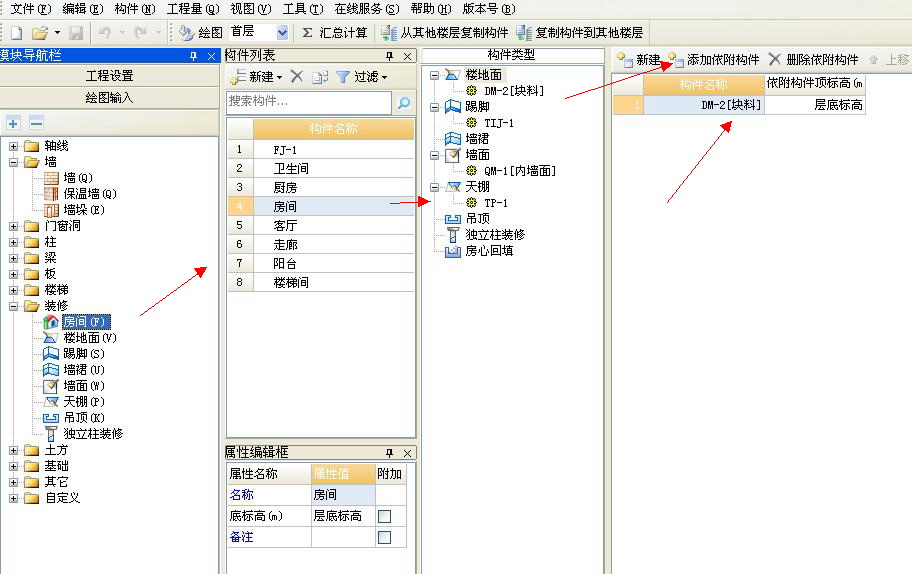Viewport: 912px width, 574px height.
Task: Select 墙(Q) wall item in tree
Action: 77,178
